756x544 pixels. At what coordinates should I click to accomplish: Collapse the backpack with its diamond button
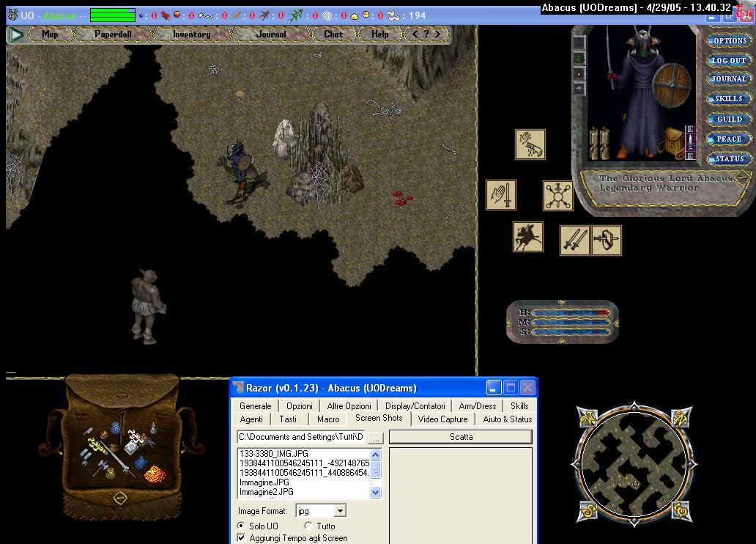(x=120, y=498)
